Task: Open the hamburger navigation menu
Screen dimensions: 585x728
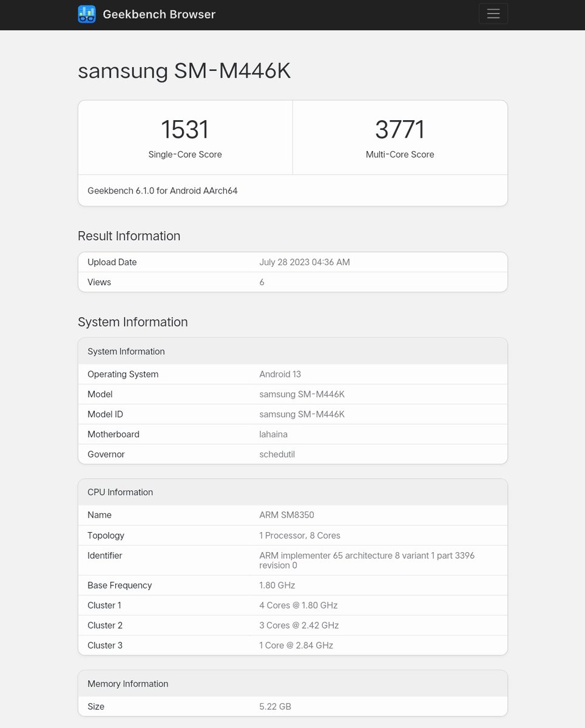Action: click(x=493, y=14)
